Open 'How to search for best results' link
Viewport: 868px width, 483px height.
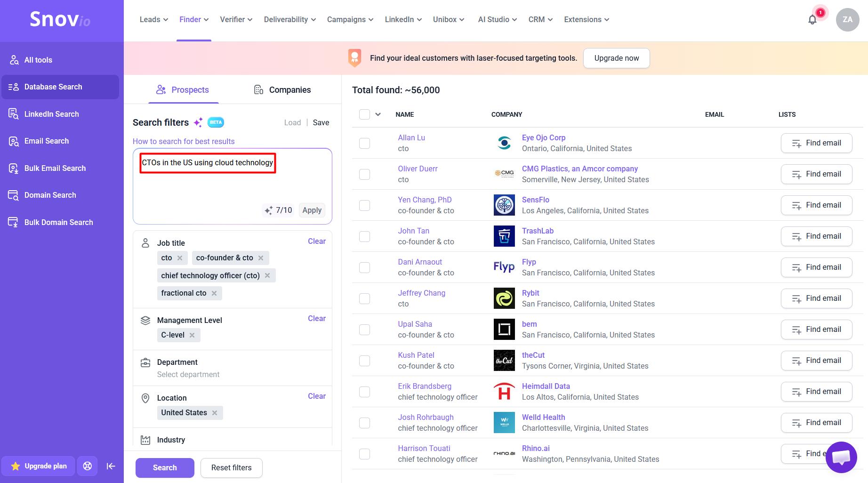184,141
